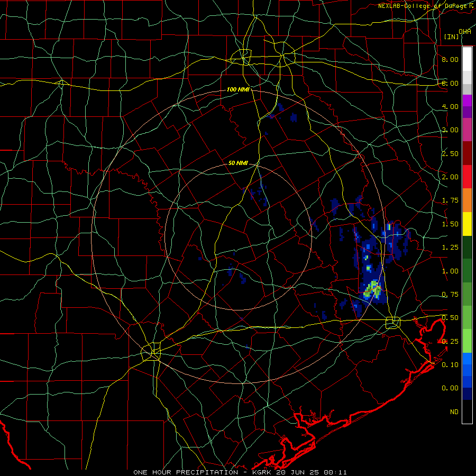This screenshot has width=476, height=476.
Task: Click the 8.00 legend value
Action: tap(450, 59)
